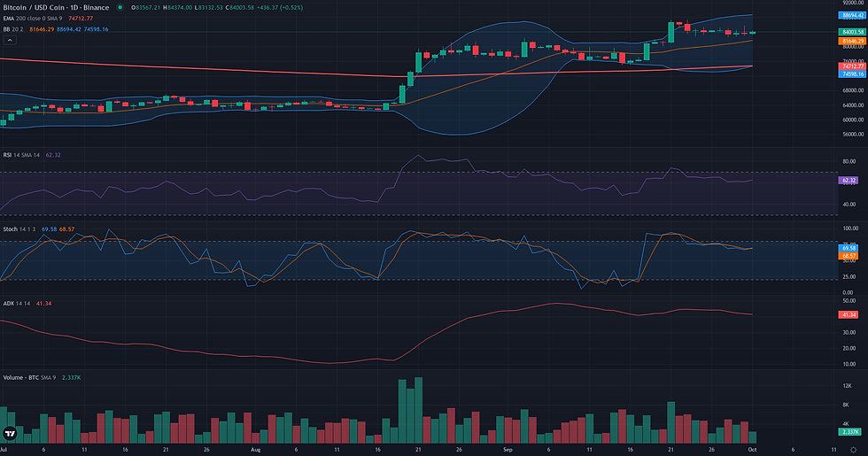The width and height of the screenshot is (868, 456).
Task: Click the 68000.00 price scale label
Action: point(853,90)
